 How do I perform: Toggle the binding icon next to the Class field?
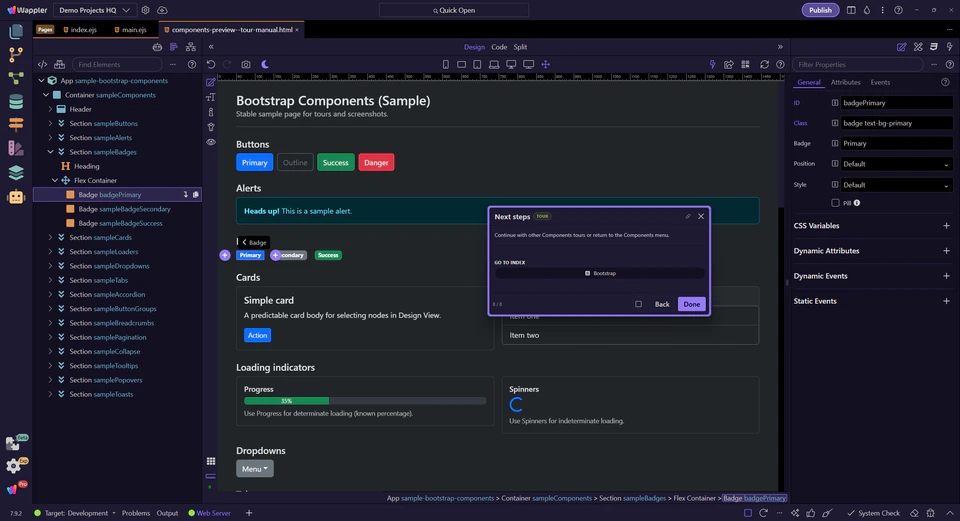coord(834,123)
